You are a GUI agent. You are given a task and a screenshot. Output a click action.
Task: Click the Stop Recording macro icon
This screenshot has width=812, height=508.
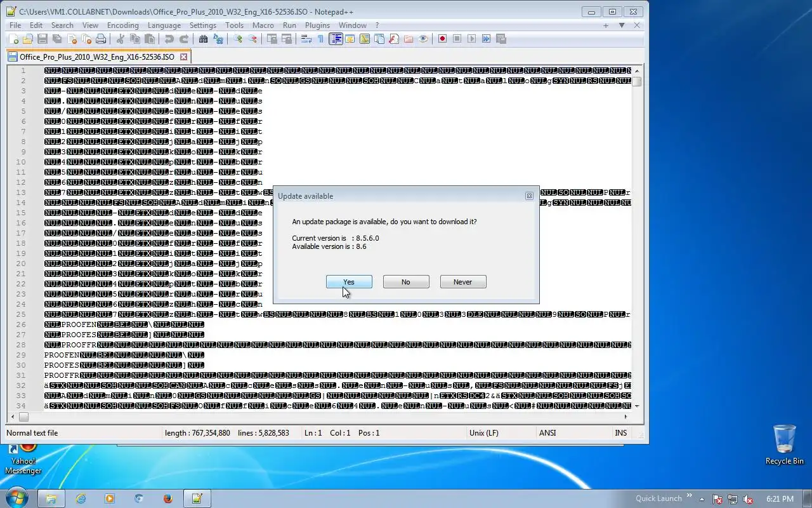(457, 39)
